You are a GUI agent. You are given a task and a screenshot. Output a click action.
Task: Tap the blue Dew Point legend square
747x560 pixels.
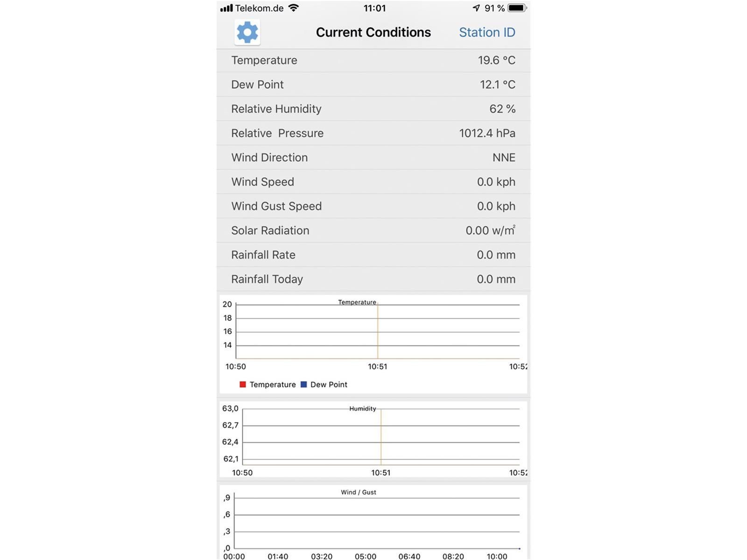coord(303,385)
